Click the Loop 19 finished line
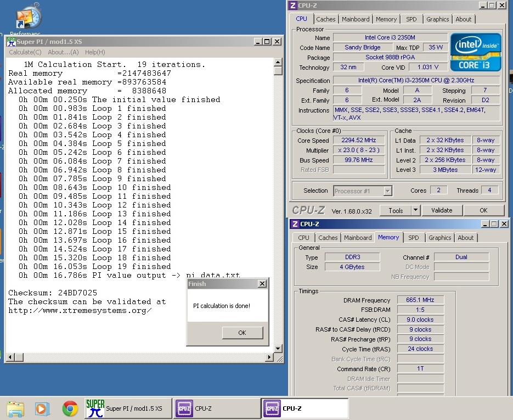513x420 pixels. (x=94, y=266)
